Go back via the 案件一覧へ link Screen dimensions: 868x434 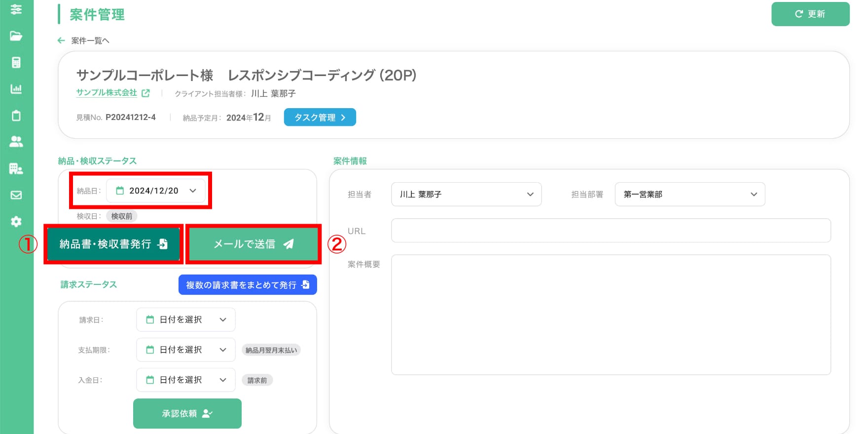pos(90,40)
